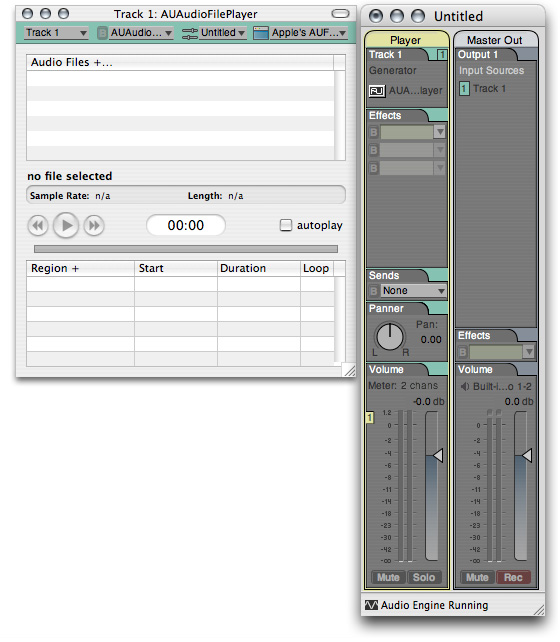Click the Pan knob in Panner section
The height and width of the screenshot is (642, 560).
coord(390,337)
